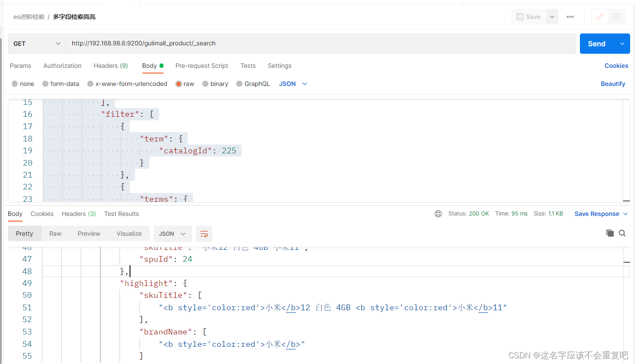Viewport: 635px width, 364px height.
Task: Open the Test Results tab
Action: coord(122,214)
